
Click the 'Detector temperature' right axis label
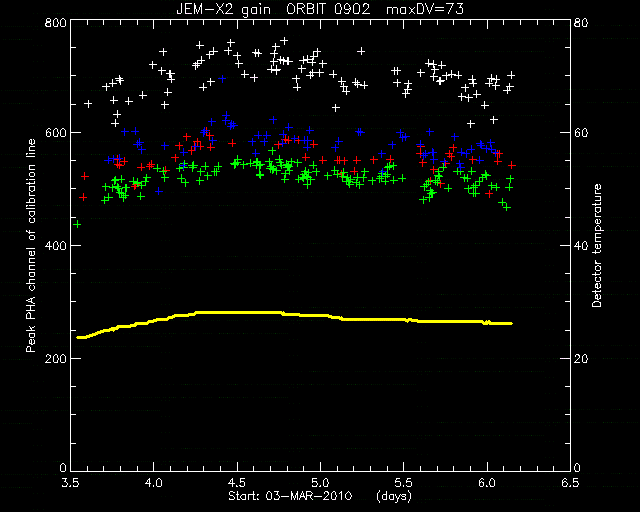click(x=597, y=245)
